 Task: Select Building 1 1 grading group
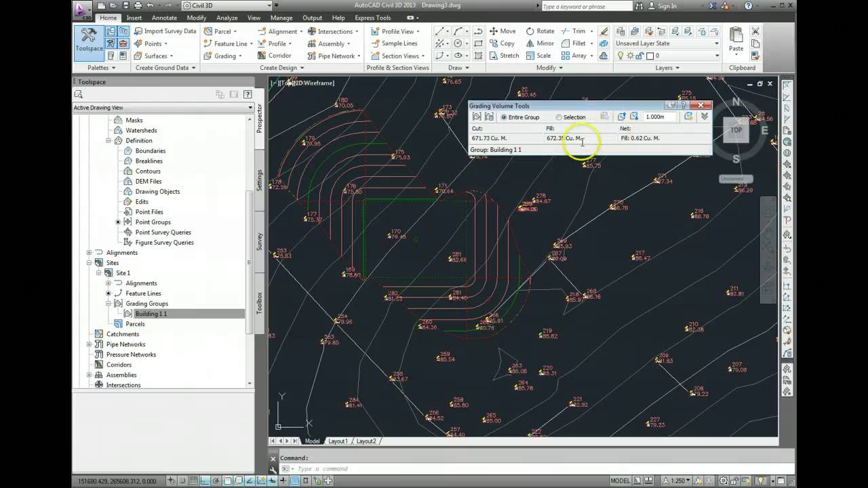click(x=151, y=314)
